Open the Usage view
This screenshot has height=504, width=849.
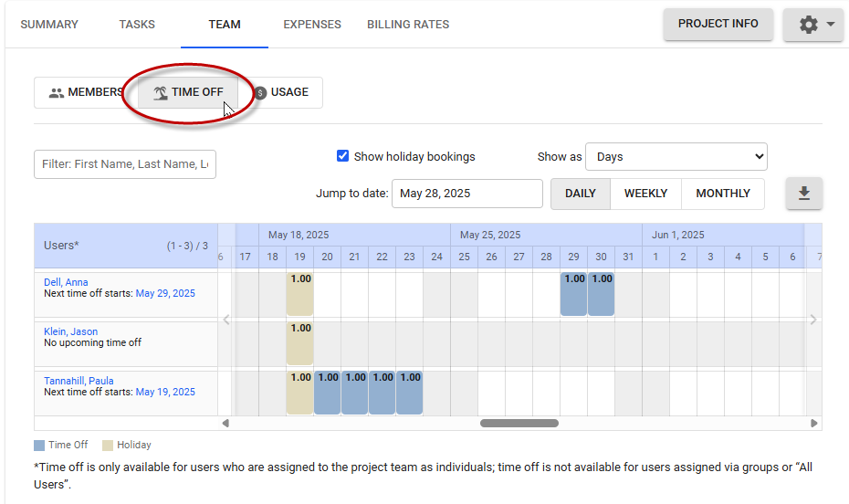[281, 92]
